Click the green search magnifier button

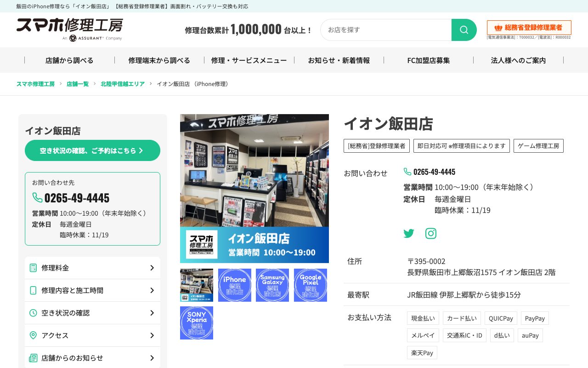point(464,30)
